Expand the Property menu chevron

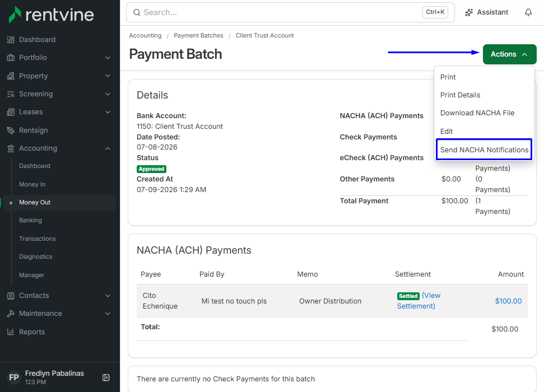click(108, 76)
